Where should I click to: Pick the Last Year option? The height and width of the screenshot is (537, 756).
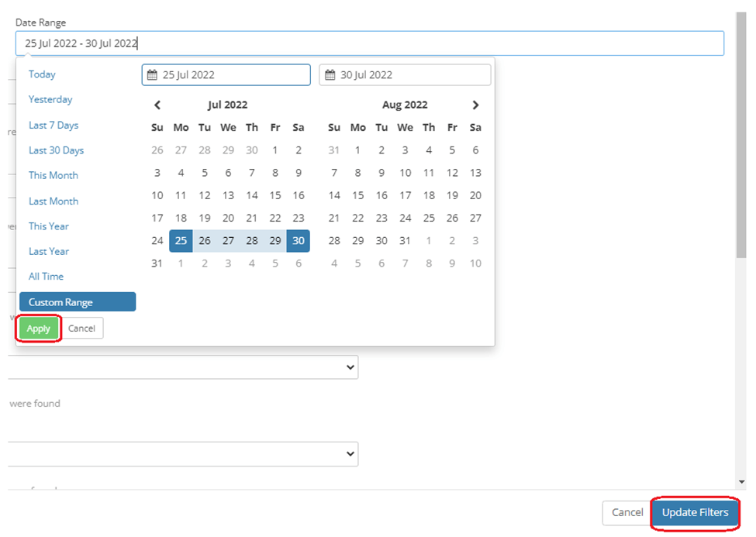49,251
